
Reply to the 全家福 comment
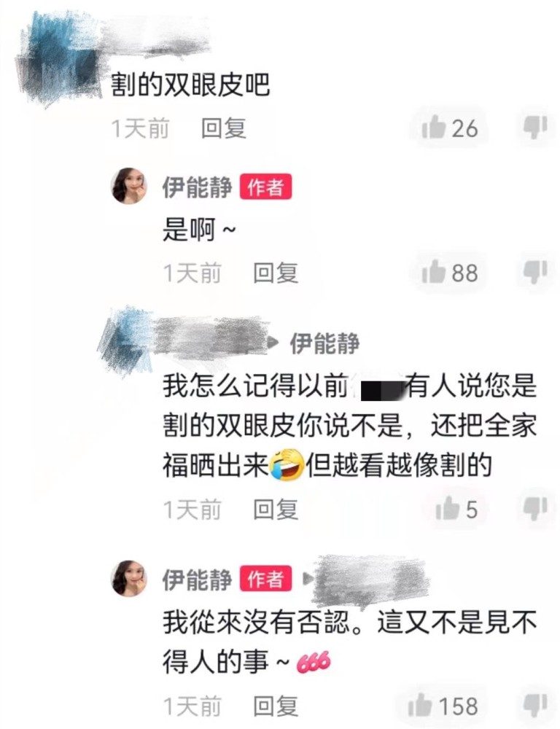276,509
